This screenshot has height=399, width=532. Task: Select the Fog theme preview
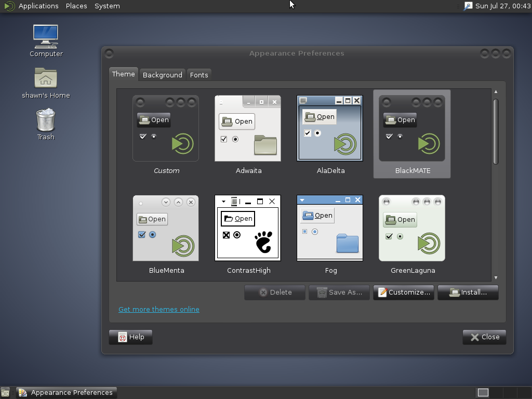pos(330,228)
